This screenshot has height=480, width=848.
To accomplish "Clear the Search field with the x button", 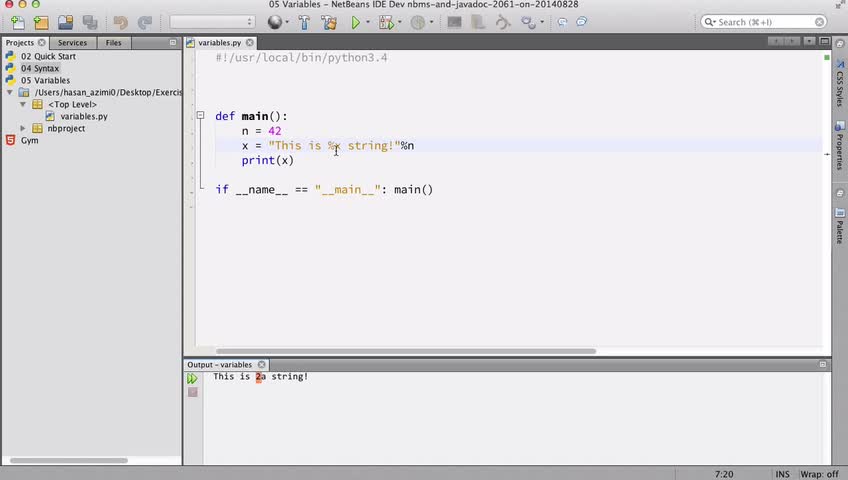I will 820,22.
